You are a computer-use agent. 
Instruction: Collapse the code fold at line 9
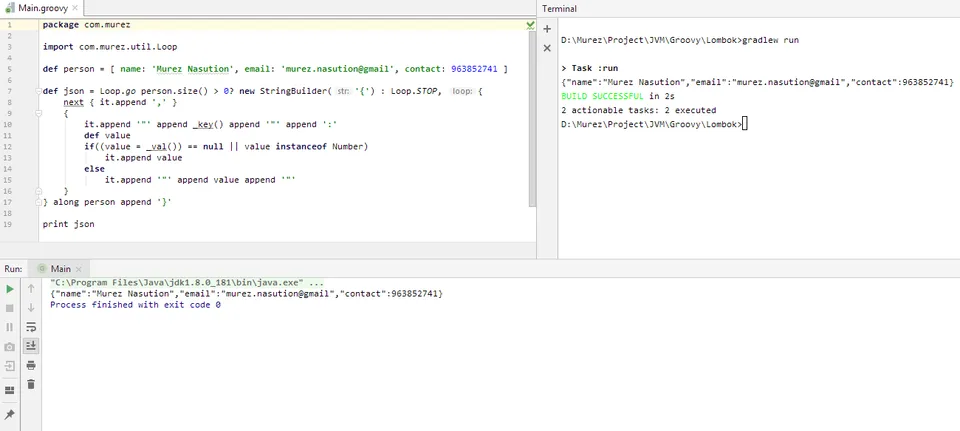click(39, 114)
